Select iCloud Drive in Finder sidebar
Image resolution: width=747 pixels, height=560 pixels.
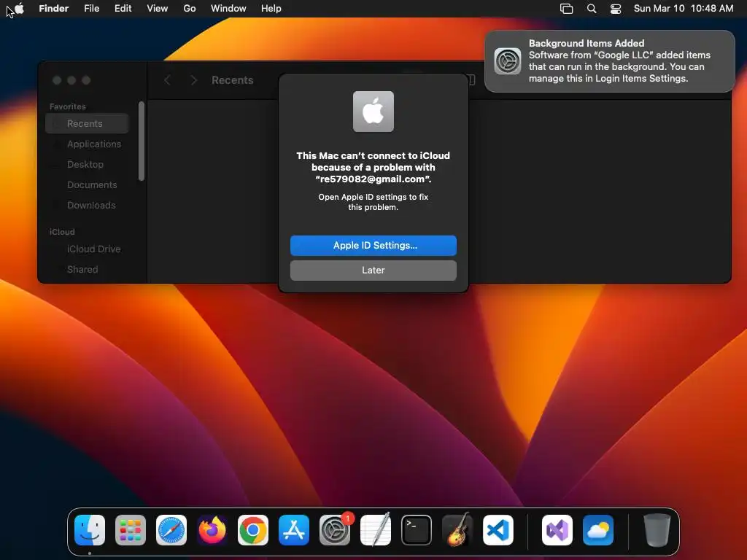[88, 249]
